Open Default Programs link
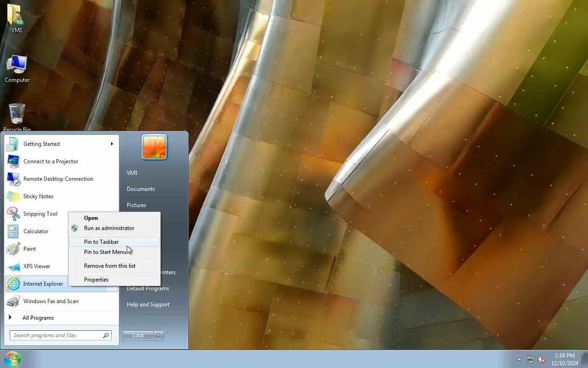588x368 pixels. [148, 288]
